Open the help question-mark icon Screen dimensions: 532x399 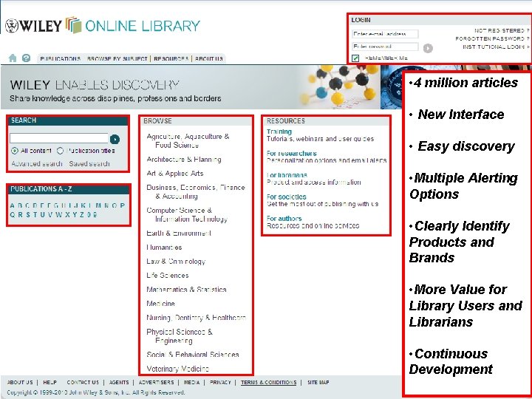[26, 58]
